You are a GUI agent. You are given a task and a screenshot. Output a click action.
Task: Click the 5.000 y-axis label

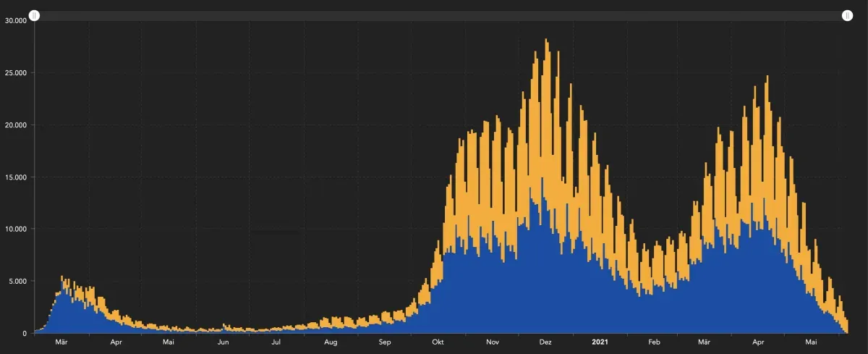tap(17, 281)
